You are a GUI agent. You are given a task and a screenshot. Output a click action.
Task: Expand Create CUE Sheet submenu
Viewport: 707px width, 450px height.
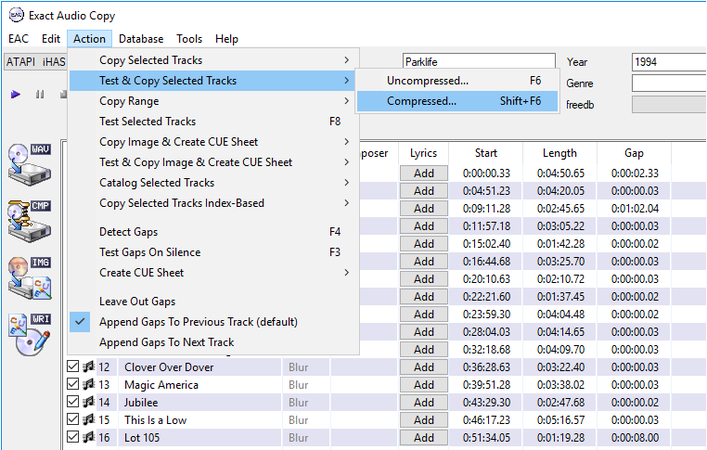click(214, 272)
